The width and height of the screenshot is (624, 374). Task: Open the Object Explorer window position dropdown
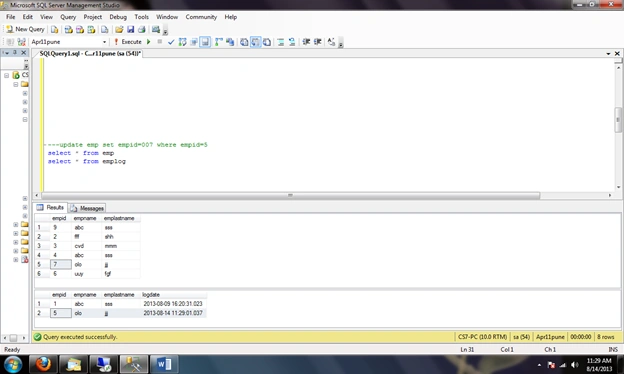(6, 53)
